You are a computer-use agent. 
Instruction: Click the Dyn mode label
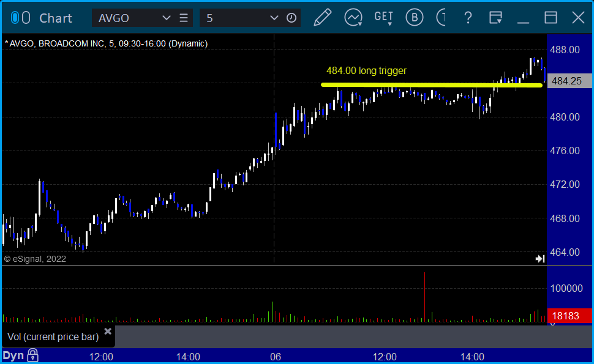pyautogui.click(x=13, y=355)
